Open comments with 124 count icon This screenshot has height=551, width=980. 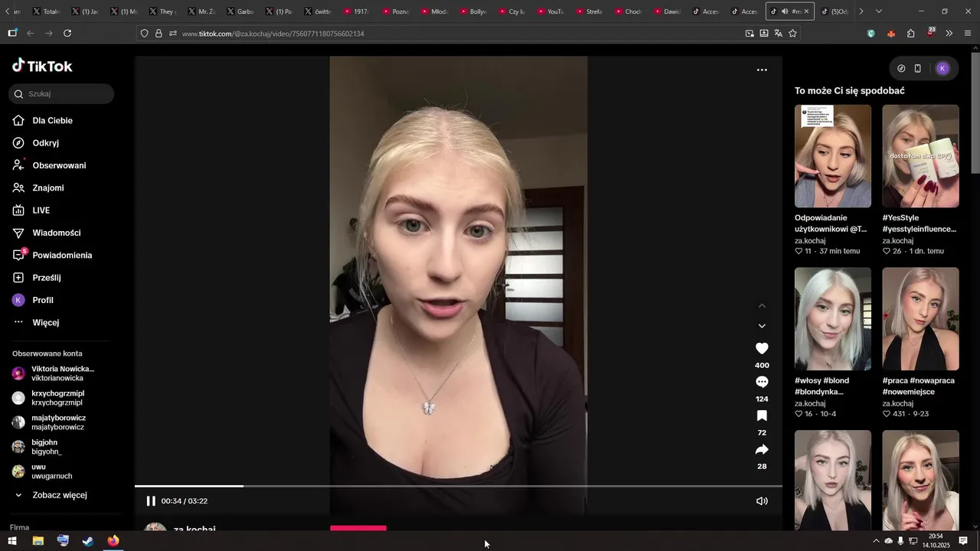pyautogui.click(x=762, y=382)
